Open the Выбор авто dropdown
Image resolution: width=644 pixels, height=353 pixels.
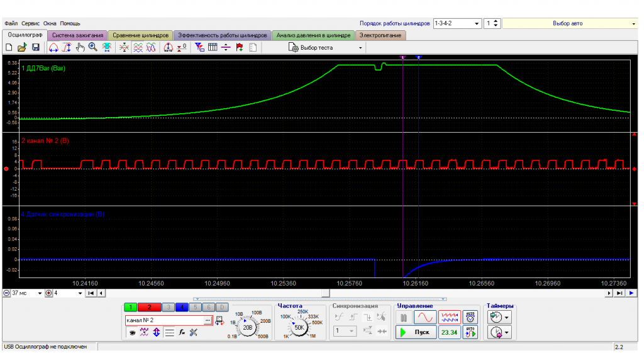coord(633,23)
